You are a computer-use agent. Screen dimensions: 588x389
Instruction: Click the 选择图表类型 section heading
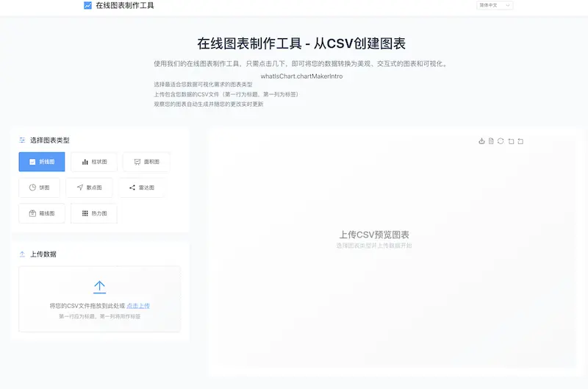(x=50, y=140)
